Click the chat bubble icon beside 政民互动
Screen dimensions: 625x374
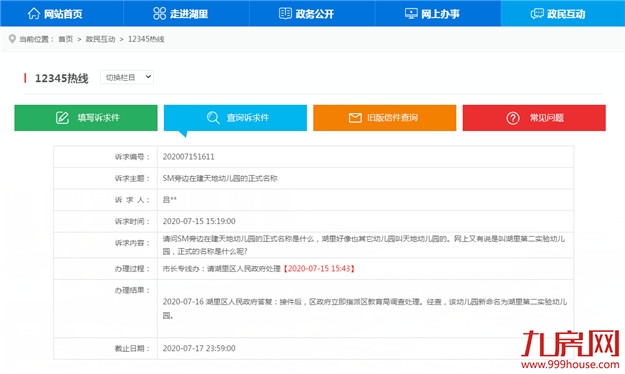537,14
